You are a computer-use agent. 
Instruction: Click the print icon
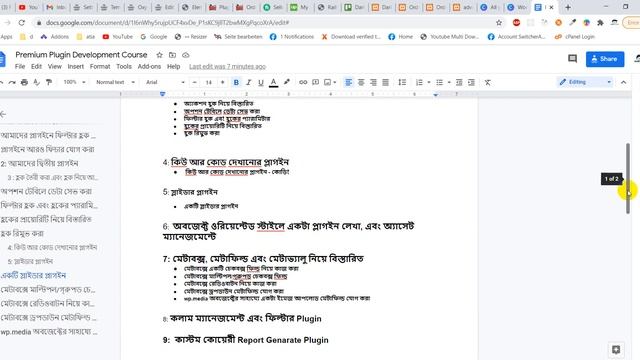click(x=24, y=82)
